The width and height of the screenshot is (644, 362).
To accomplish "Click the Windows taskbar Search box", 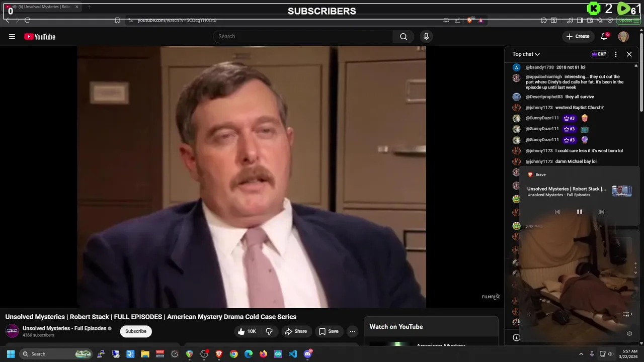I will point(56,354).
